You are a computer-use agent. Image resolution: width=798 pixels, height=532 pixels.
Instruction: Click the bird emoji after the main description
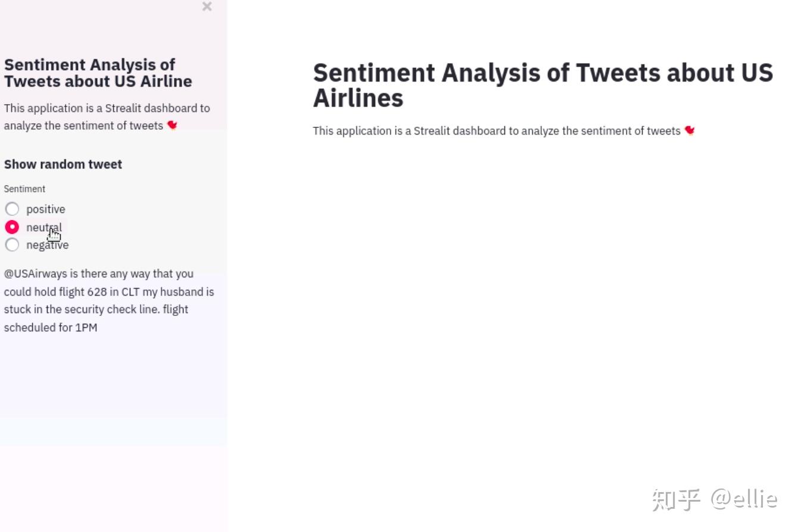click(x=690, y=130)
